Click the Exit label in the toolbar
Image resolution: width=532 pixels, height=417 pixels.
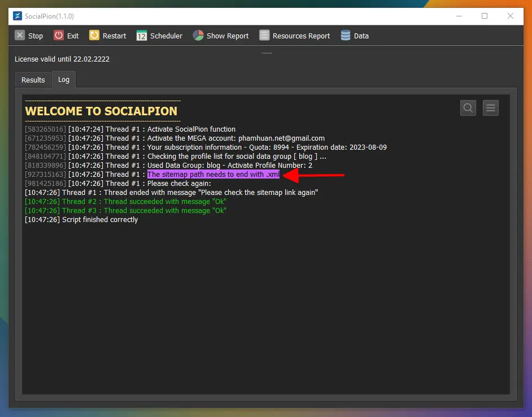(73, 36)
